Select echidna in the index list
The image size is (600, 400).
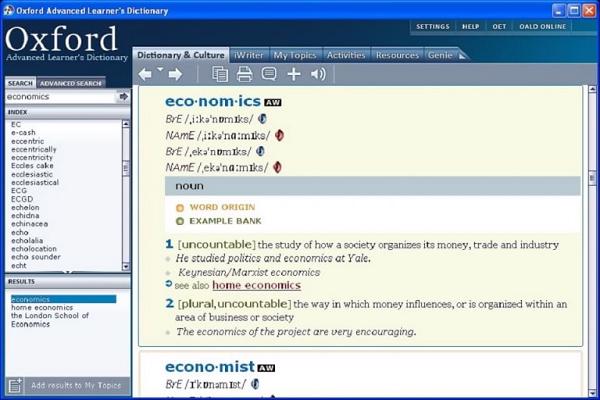[25, 216]
